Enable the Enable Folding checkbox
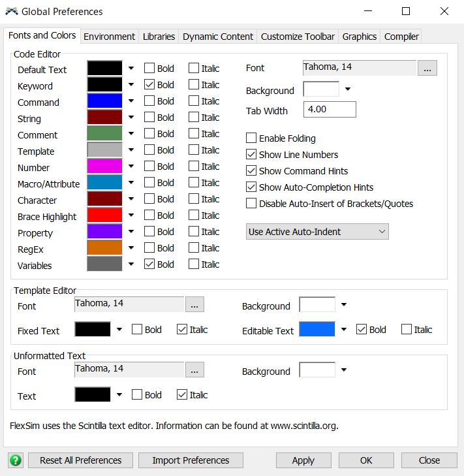 coord(251,138)
